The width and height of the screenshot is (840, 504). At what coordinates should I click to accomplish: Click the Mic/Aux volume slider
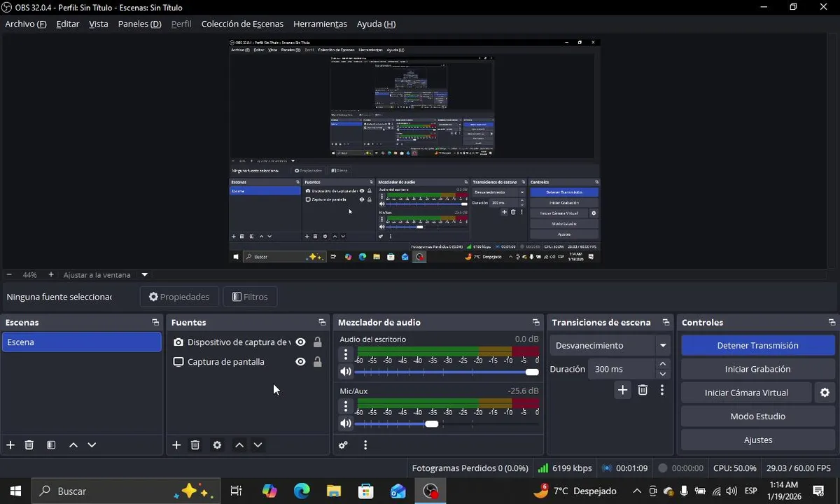coord(447,423)
